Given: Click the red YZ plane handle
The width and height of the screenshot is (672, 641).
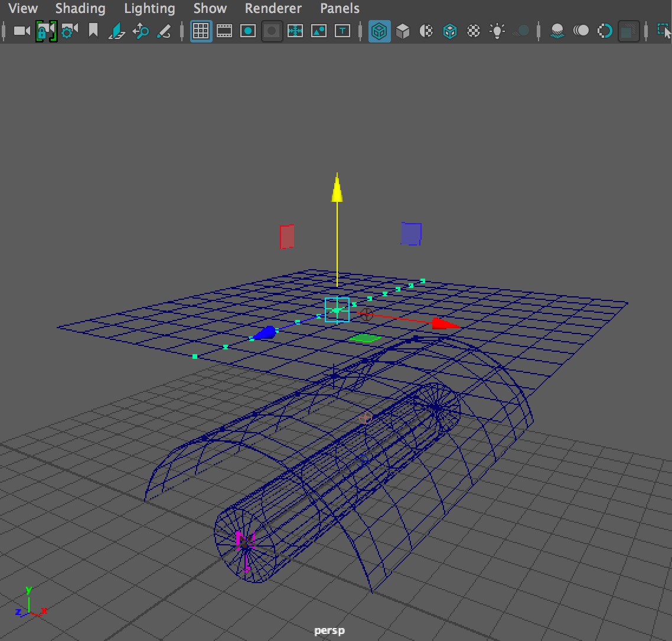Looking at the screenshot, I should (287, 237).
